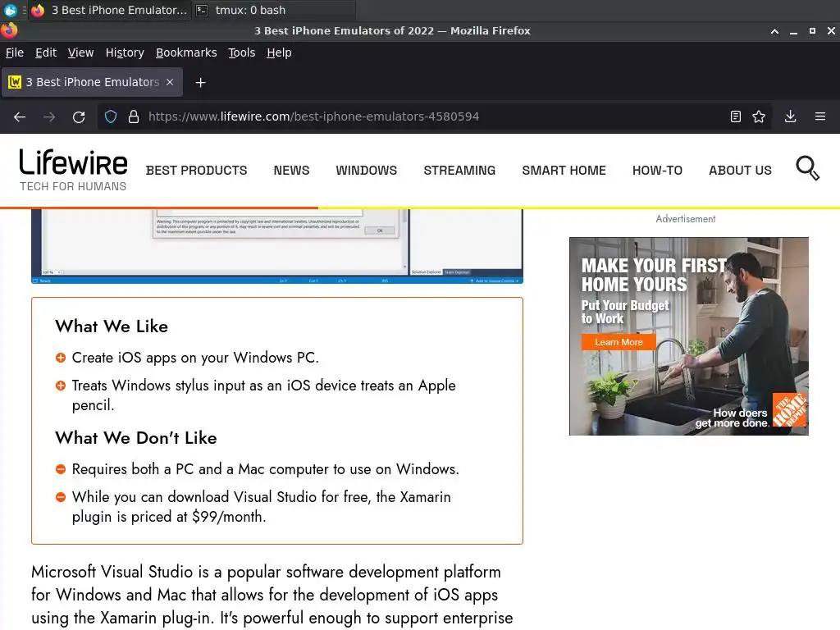Reload the current page
Screen dimensions: 840x630
pyautogui.click(x=79, y=116)
